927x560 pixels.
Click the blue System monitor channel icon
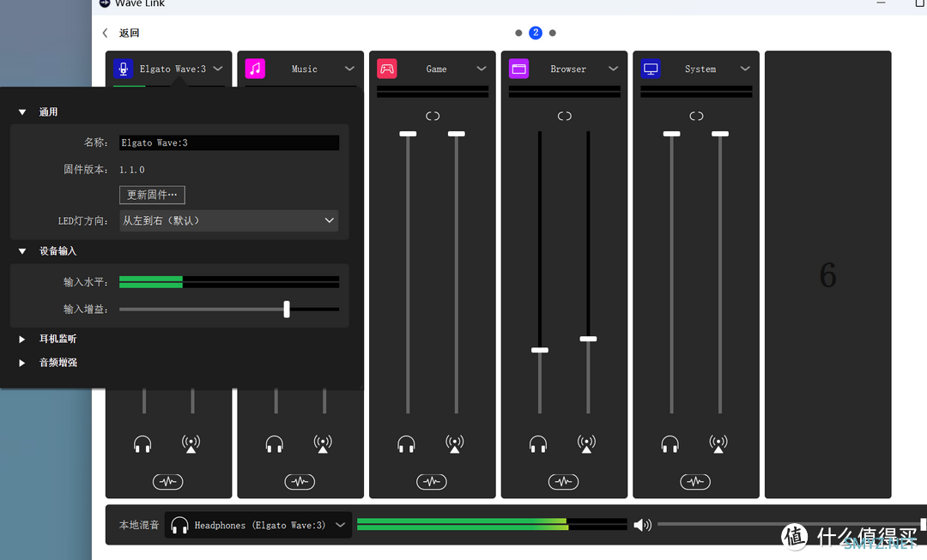(x=651, y=69)
